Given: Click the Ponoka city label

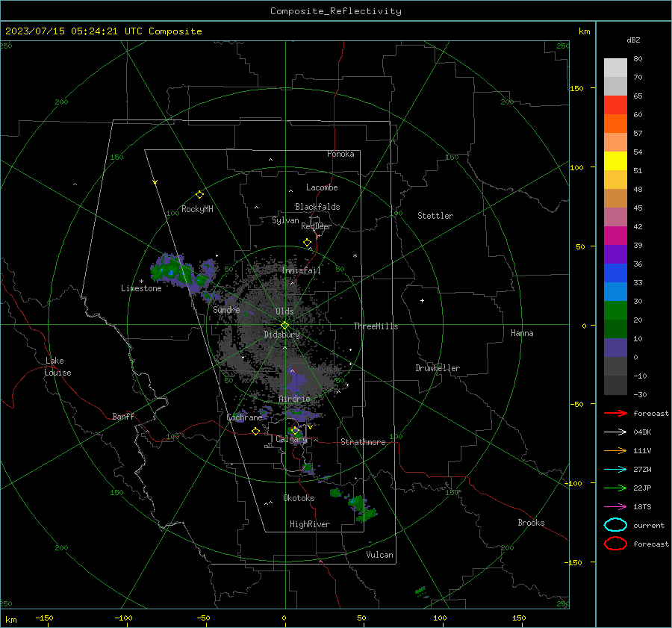Looking at the screenshot, I should pos(340,154).
